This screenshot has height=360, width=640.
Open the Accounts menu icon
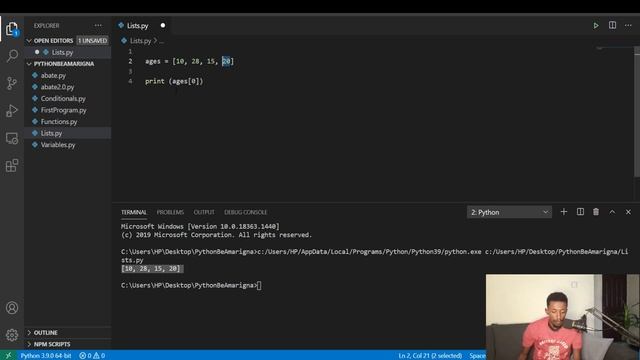(12, 308)
